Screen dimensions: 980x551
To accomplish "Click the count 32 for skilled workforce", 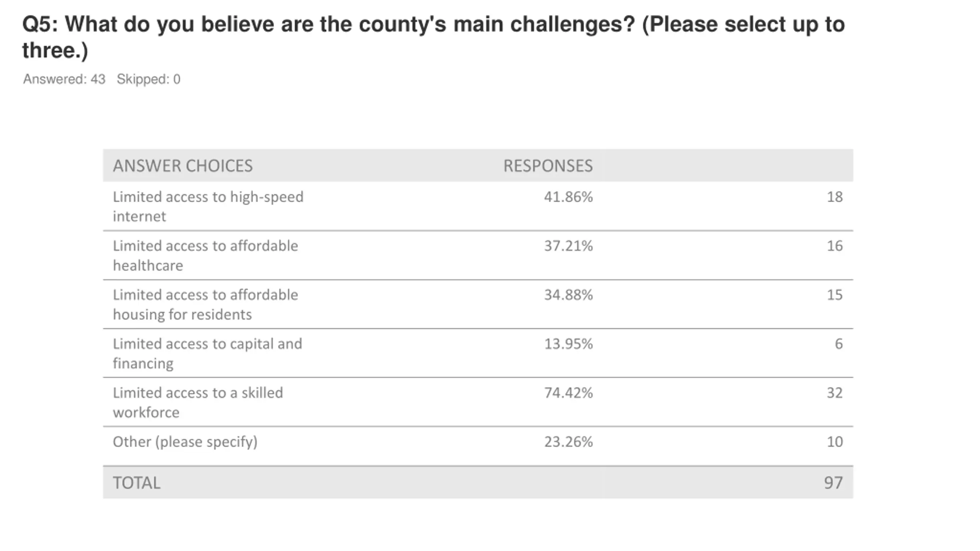I will (835, 393).
